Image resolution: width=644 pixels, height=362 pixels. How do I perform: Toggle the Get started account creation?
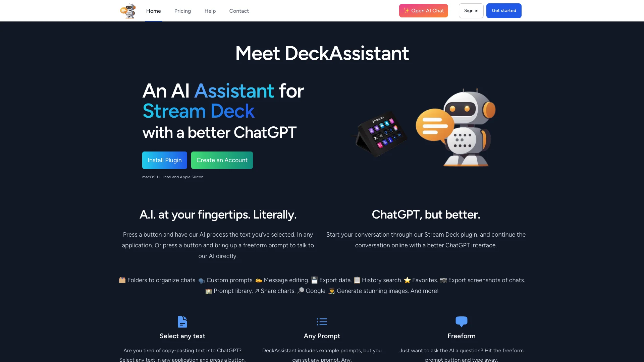pos(503,11)
